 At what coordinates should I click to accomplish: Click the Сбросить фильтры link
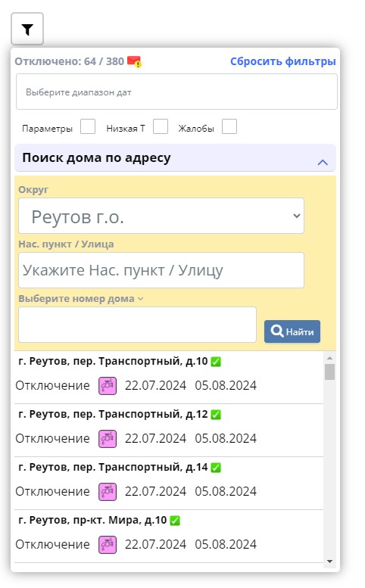click(283, 61)
